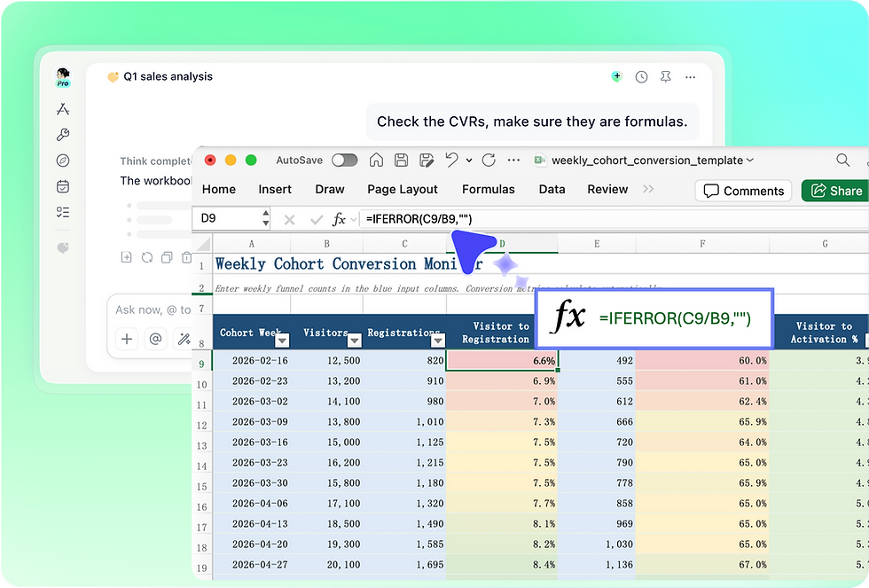Open the Formulas ribbon tab
The width and height of the screenshot is (869, 588).
[x=489, y=190]
